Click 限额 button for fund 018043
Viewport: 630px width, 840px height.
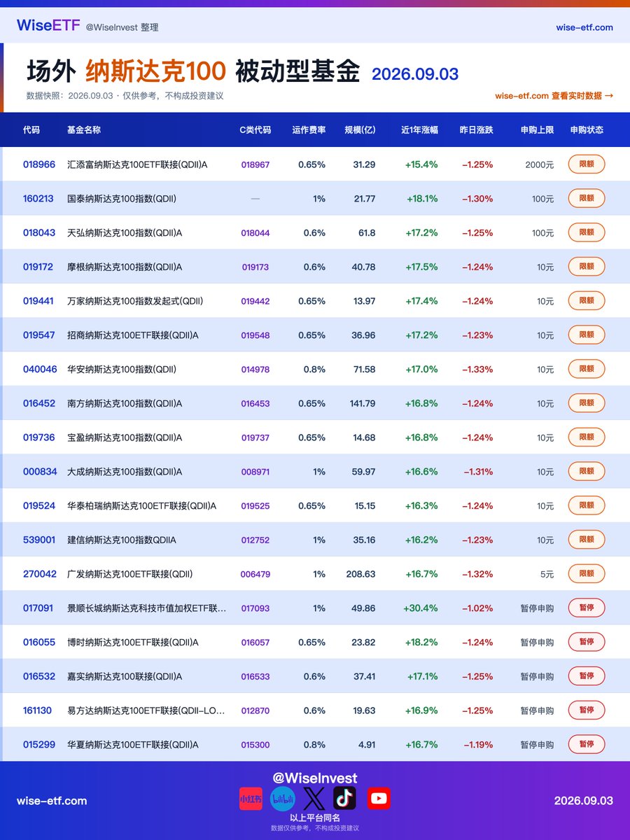pos(587,232)
